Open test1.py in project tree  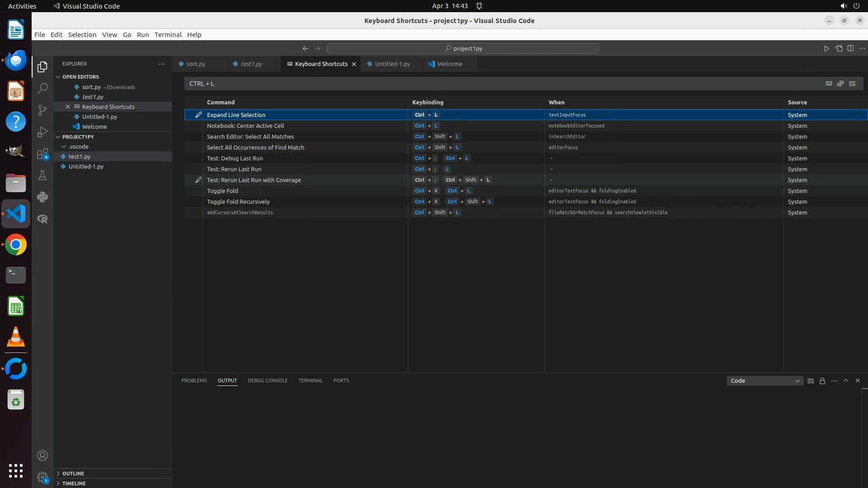[x=80, y=156]
